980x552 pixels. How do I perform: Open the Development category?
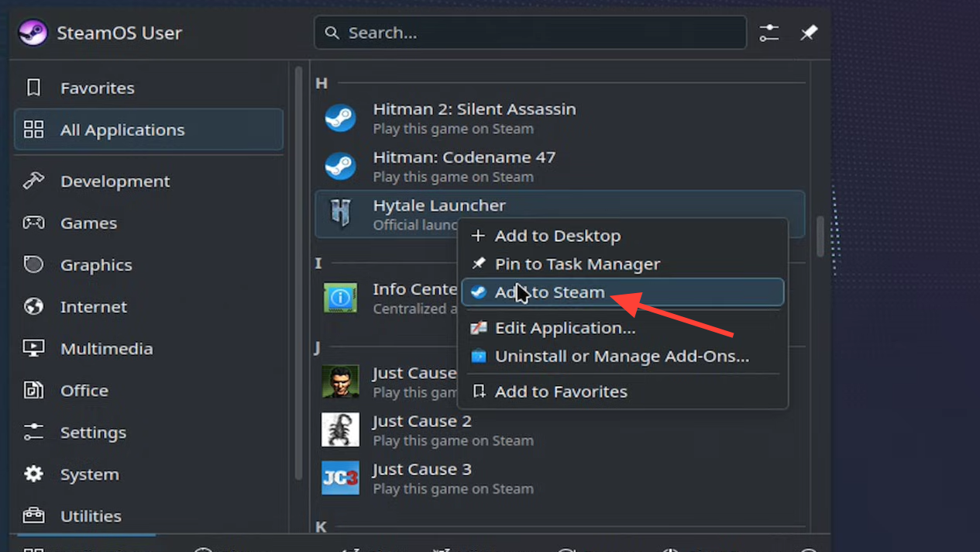pyautogui.click(x=149, y=181)
